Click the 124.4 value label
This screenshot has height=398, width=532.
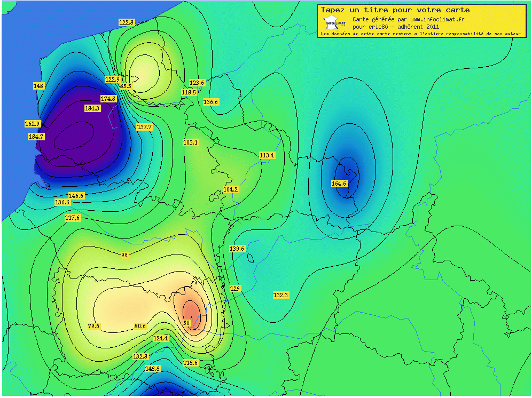[x=160, y=338]
